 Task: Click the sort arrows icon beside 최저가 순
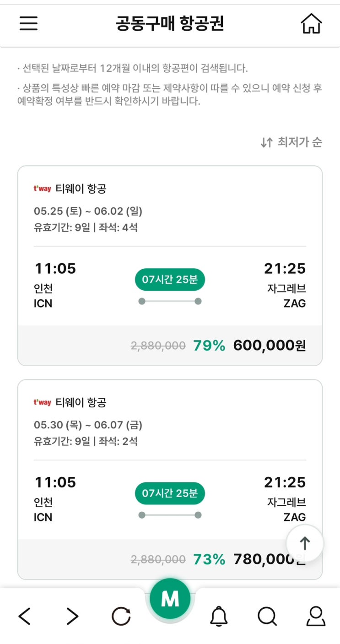pyautogui.click(x=267, y=143)
